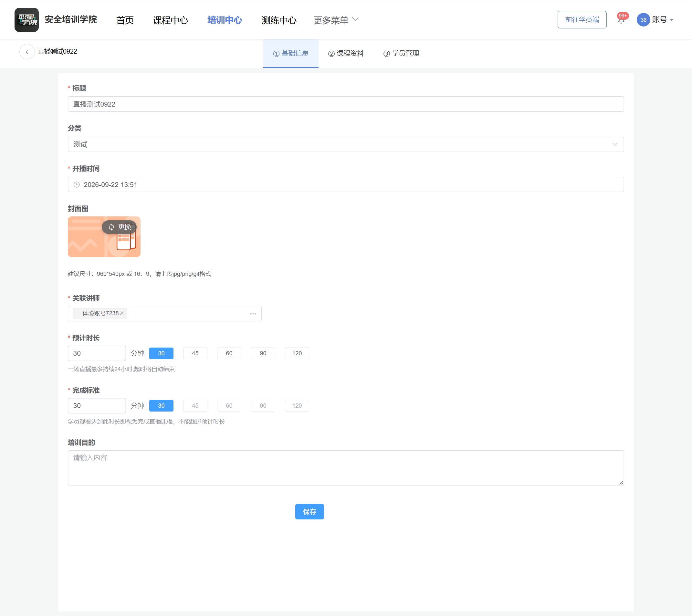
Task: Click the blue avatar circle labeled 38
Action: click(x=643, y=20)
